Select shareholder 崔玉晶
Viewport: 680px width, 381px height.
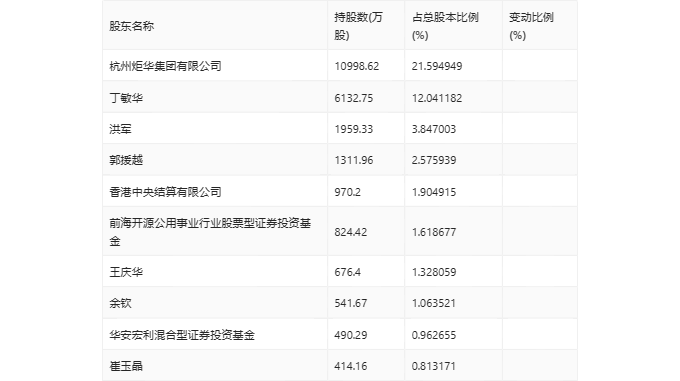126,366
